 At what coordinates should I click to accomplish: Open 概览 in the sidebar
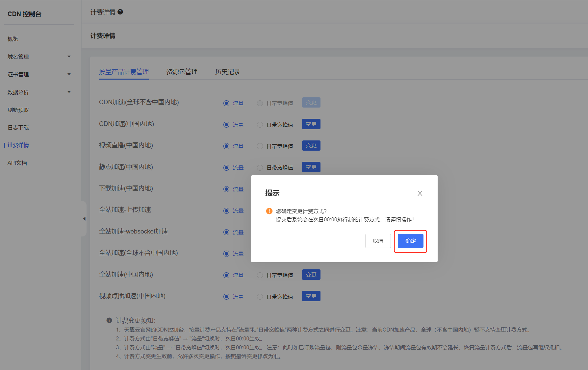coord(13,39)
